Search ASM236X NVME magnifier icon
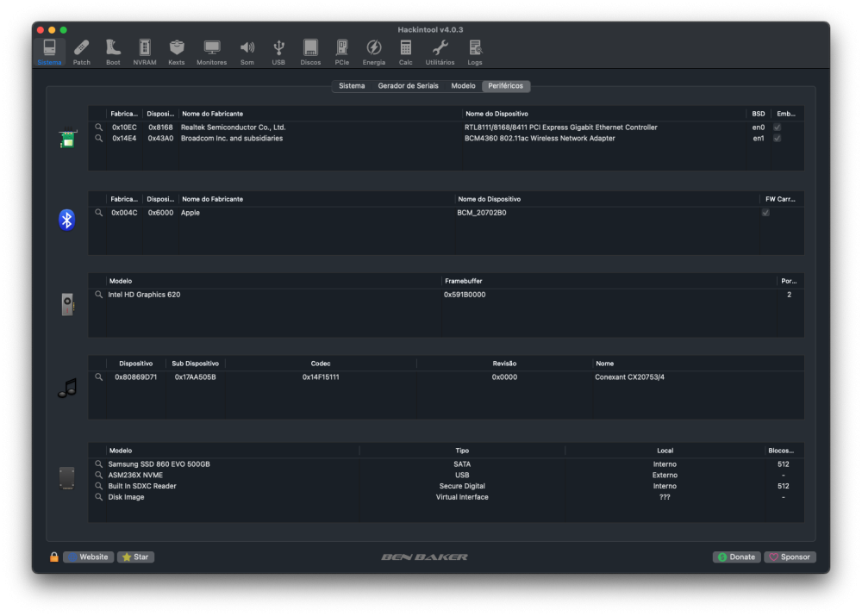This screenshot has height=616, width=862. (x=98, y=475)
